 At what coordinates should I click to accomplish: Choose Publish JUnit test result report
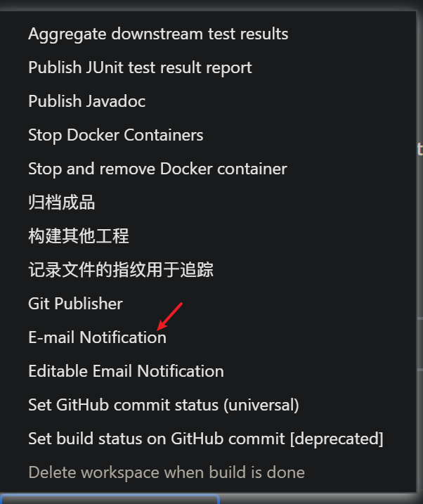click(140, 67)
